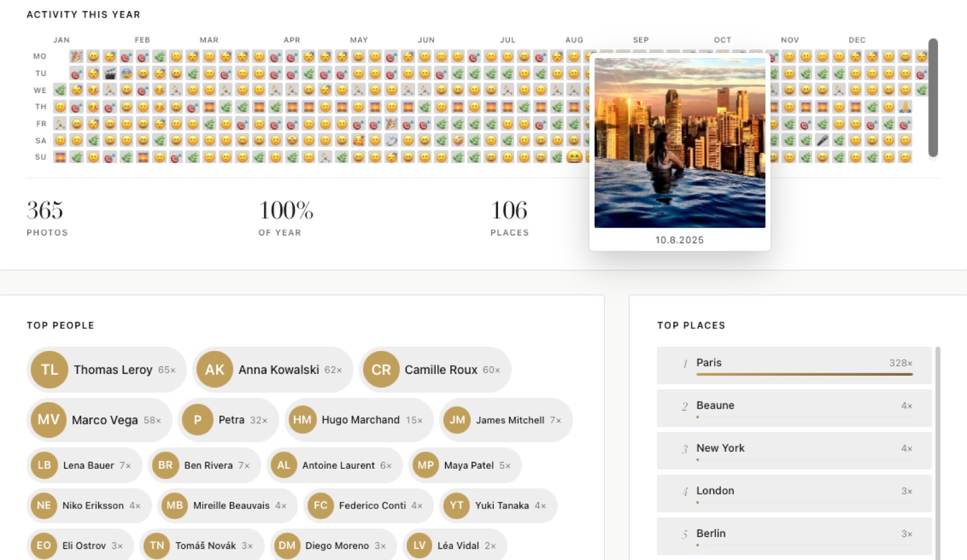Image resolution: width=967 pixels, height=560 pixels.
Task: Select the leaf emoji starting the Wednesday row
Action: pyautogui.click(x=60, y=90)
